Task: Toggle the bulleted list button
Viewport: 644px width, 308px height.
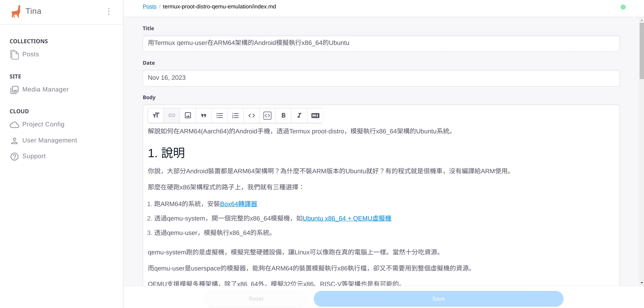Action: (x=220, y=116)
